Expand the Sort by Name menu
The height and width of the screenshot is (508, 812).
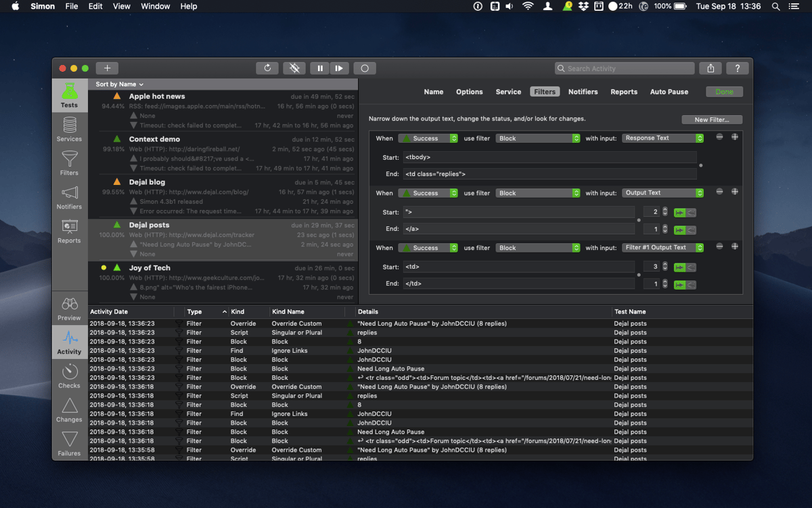[x=119, y=84]
